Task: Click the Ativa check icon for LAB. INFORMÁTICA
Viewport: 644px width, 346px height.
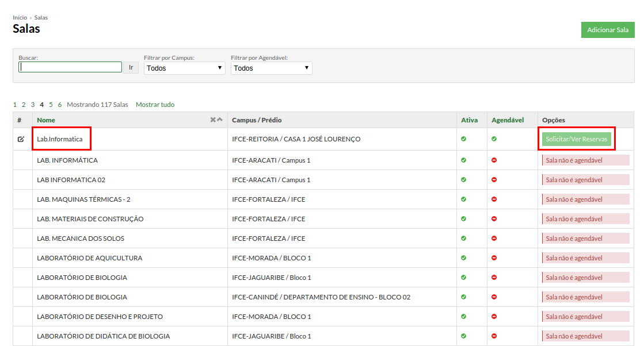Action: pyautogui.click(x=464, y=160)
